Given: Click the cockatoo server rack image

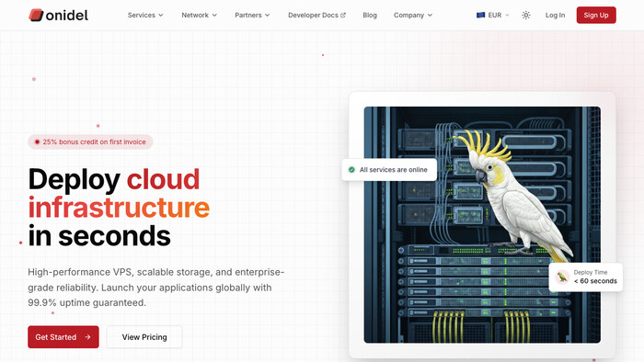Looking at the screenshot, I should coord(482,225).
